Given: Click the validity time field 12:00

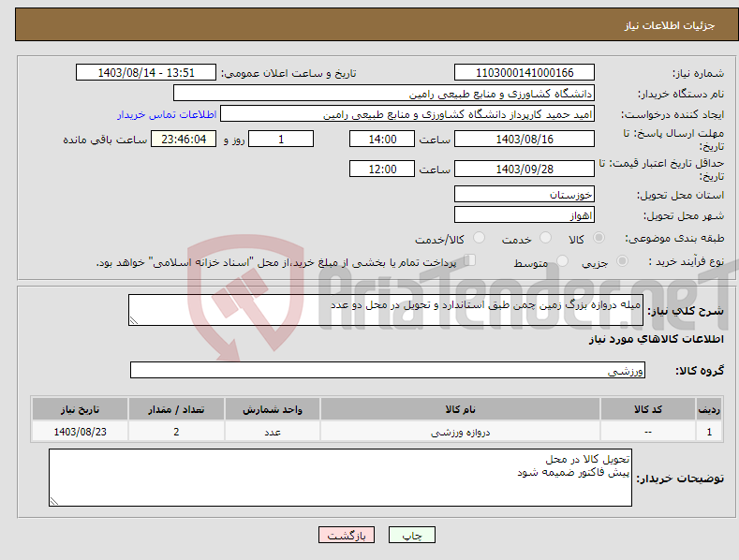Looking at the screenshot, I should coord(382,169).
